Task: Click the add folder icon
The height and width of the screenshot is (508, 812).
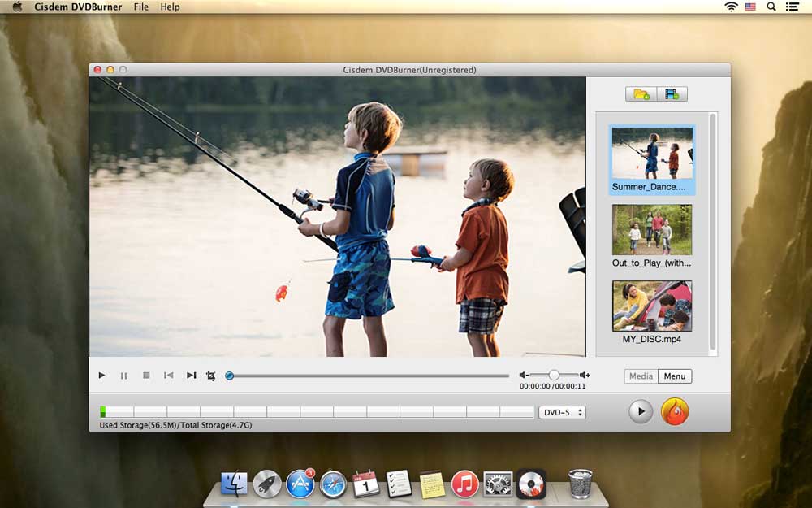Action: (x=641, y=94)
